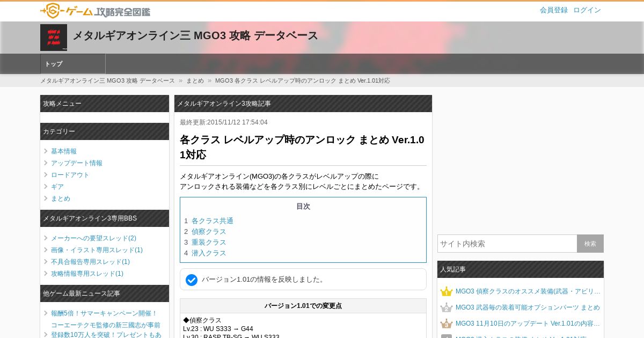Click the バージョン1.01での変更点 table header

pos(303,306)
